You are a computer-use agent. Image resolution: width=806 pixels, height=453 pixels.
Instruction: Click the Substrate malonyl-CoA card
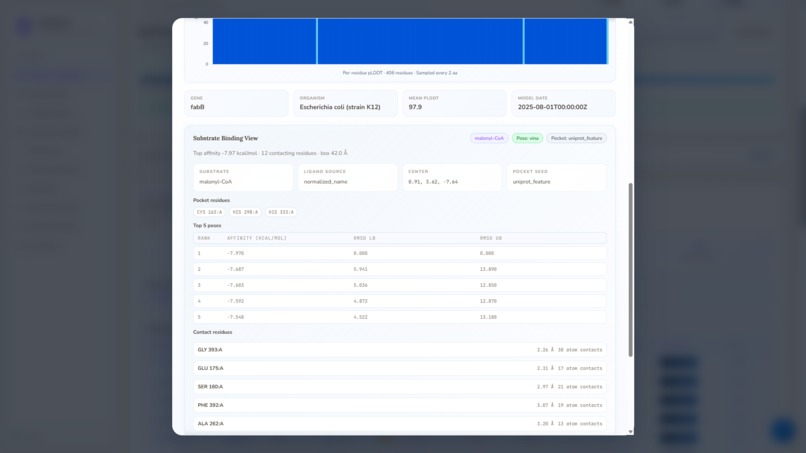[x=243, y=177]
